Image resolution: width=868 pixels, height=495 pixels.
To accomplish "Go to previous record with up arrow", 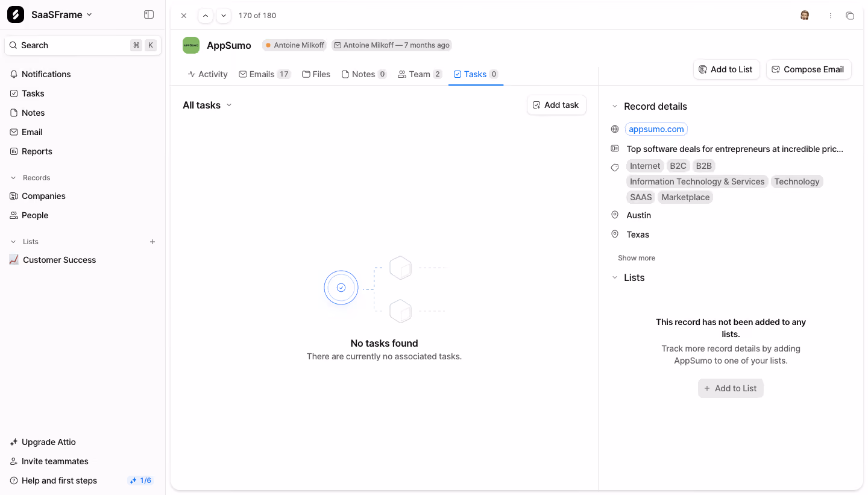I will [206, 16].
